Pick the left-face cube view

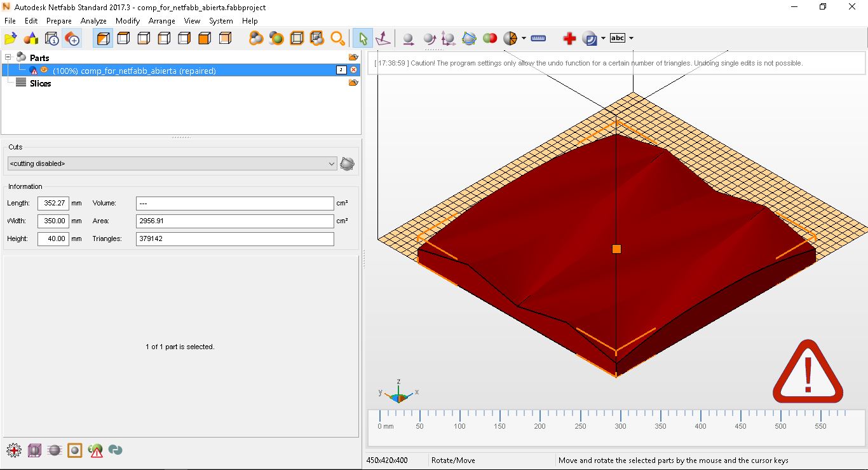coord(164,39)
